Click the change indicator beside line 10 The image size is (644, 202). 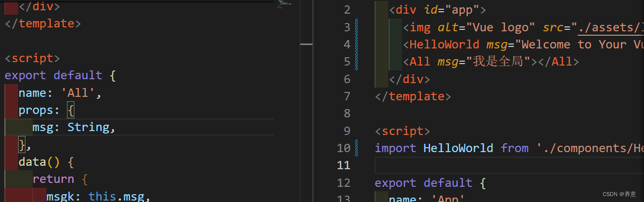click(x=356, y=148)
